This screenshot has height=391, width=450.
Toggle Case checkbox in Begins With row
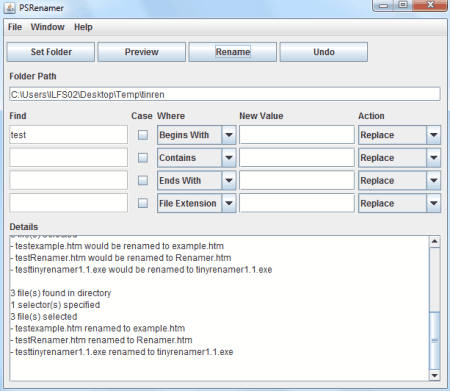point(143,135)
